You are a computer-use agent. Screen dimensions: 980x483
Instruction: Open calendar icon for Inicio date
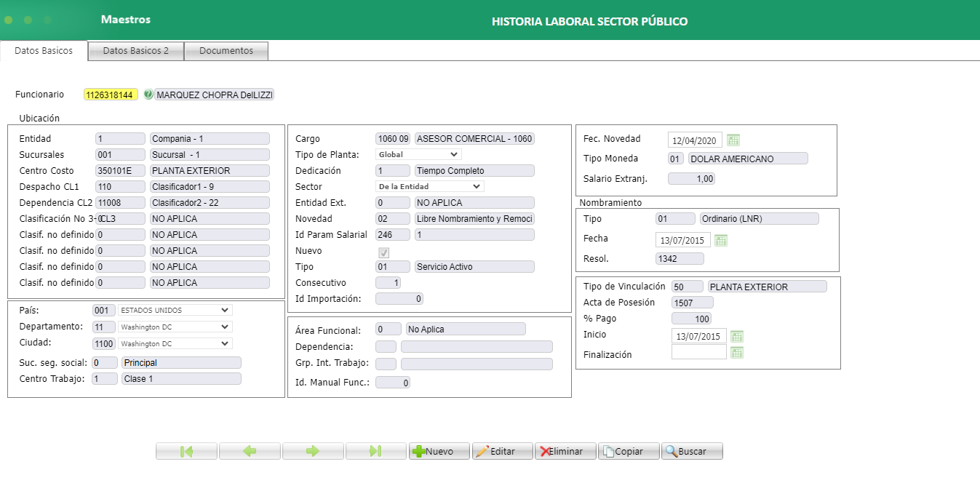[x=737, y=336]
